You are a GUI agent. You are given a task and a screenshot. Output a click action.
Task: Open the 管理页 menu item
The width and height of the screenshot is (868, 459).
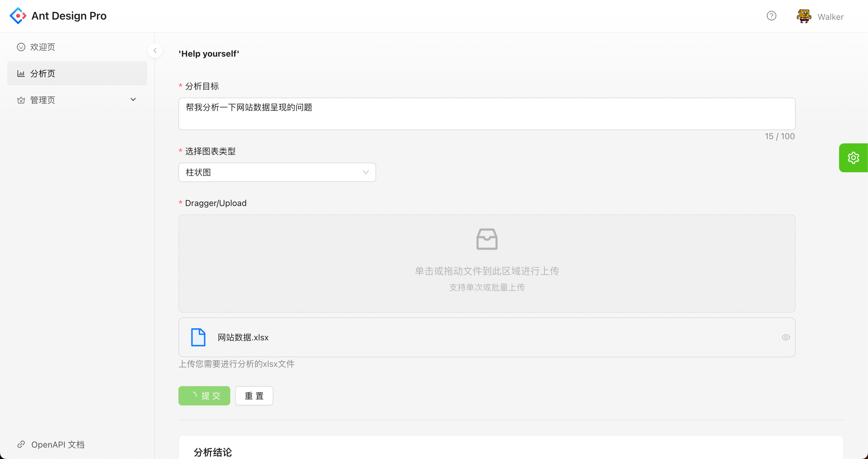[77, 100]
